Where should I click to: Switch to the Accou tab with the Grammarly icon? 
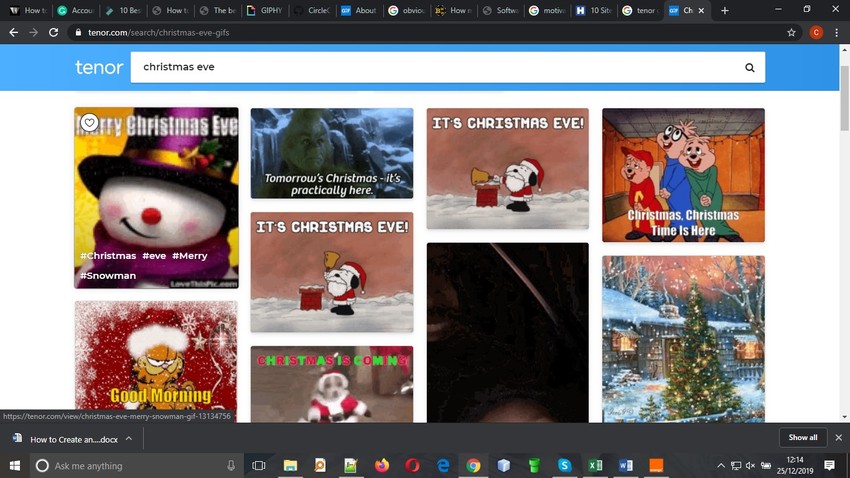(77, 10)
